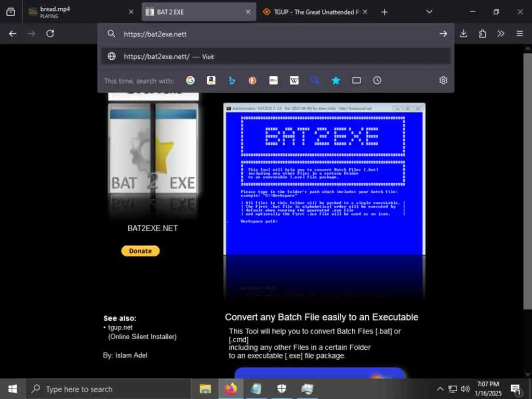Open the network status tray icon
Viewport: 532px width, 399px height.
pyautogui.click(x=453, y=389)
